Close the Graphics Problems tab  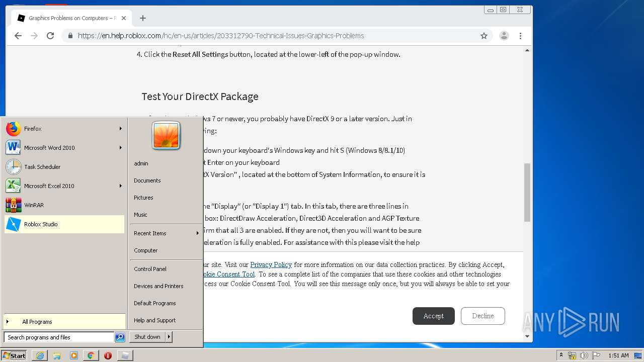pyautogui.click(x=124, y=18)
